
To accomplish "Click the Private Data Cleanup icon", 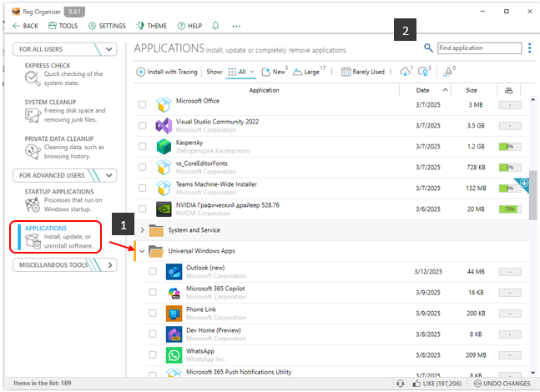I will [33, 152].
